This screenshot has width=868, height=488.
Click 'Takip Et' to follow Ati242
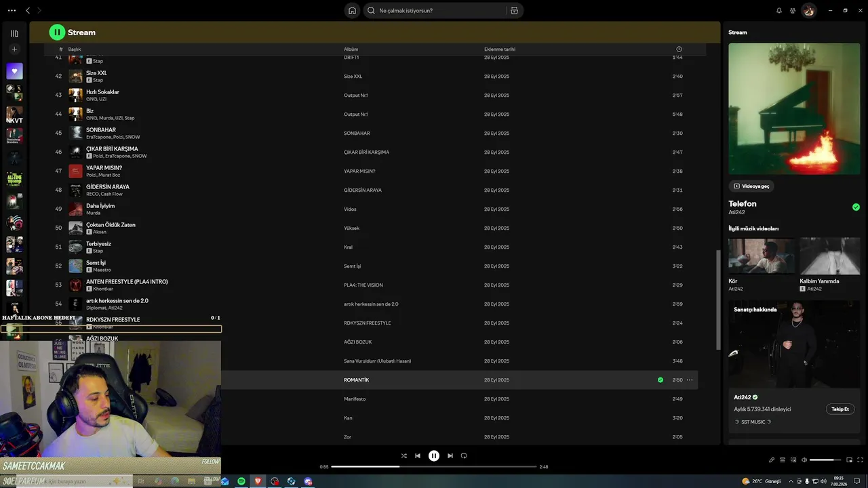click(840, 409)
